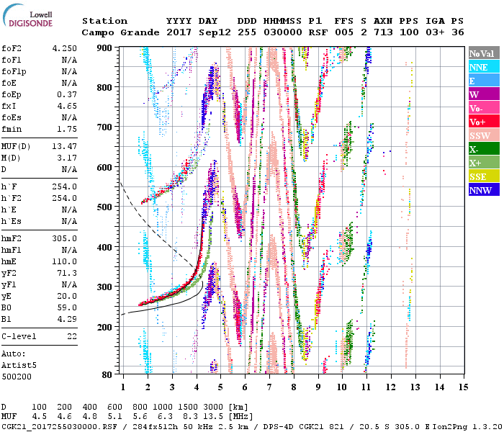Click the fmin value 1.75
This screenshot has height=432, width=504.
67,129
